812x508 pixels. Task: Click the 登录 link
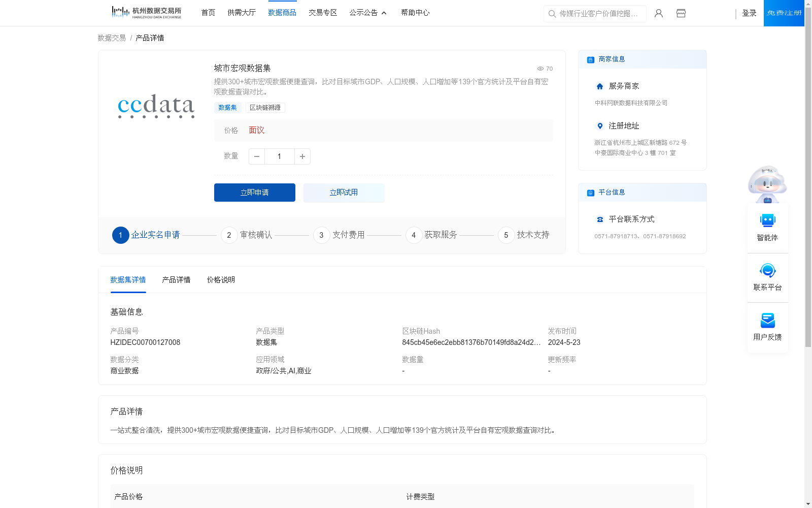[749, 13]
